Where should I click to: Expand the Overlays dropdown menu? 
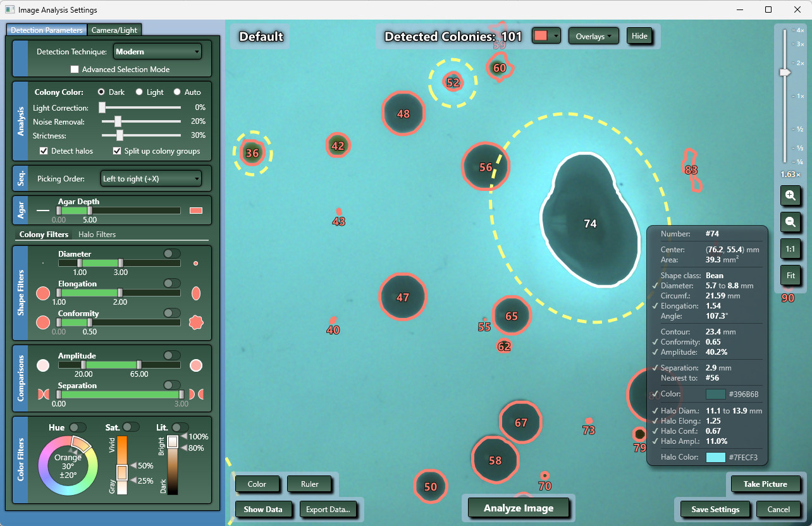(x=593, y=36)
